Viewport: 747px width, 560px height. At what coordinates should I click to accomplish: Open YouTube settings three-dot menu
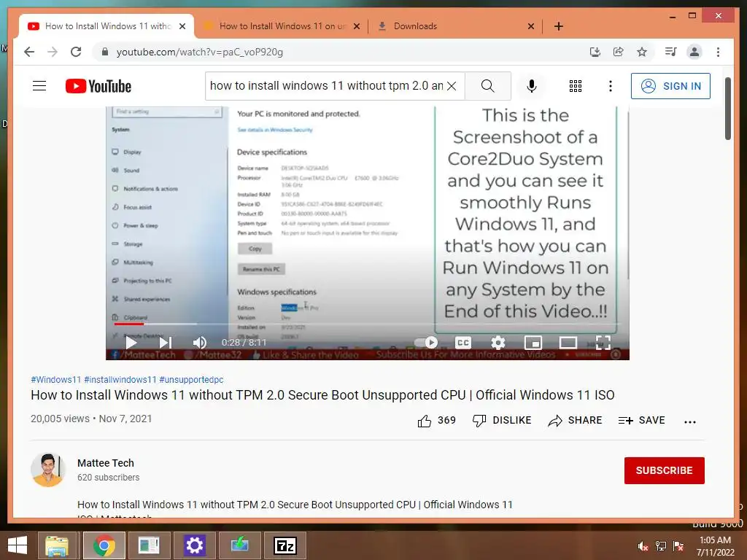[611, 86]
